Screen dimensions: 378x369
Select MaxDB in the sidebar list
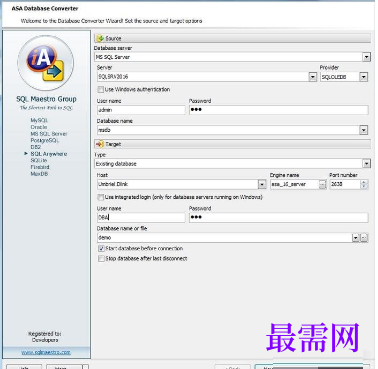[x=39, y=174]
